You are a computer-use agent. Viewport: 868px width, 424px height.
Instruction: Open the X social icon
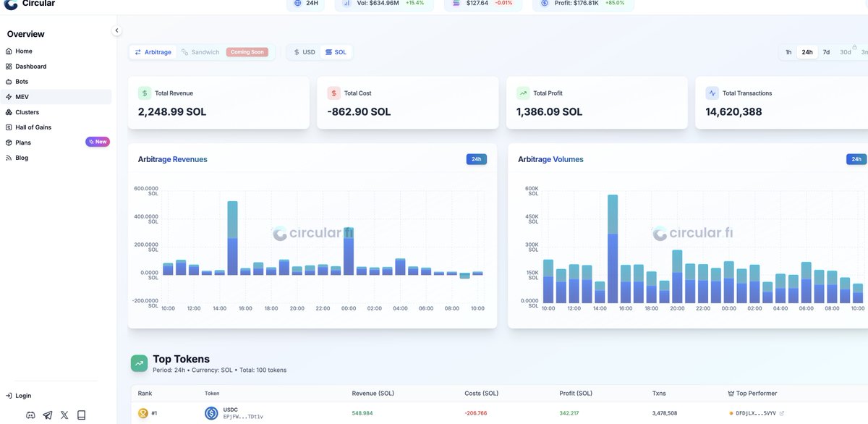[64, 415]
